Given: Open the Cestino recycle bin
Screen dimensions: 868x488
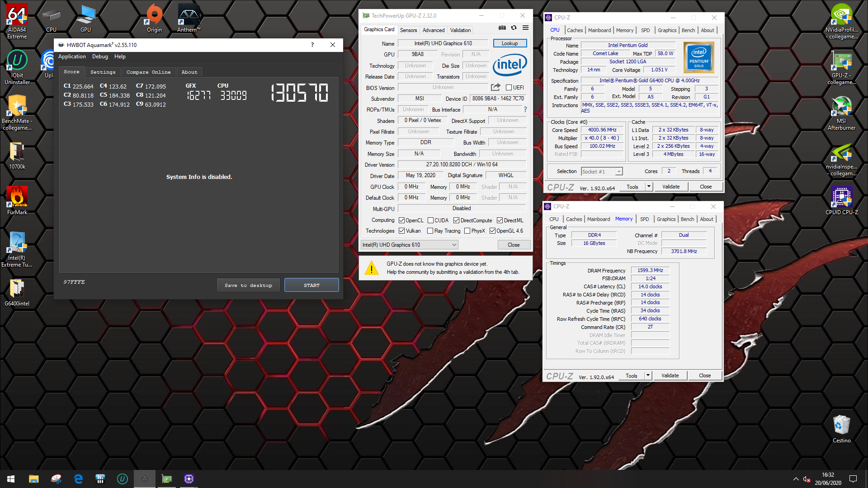Looking at the screenshot, I should pyautogui.click(x=841, y=429).
